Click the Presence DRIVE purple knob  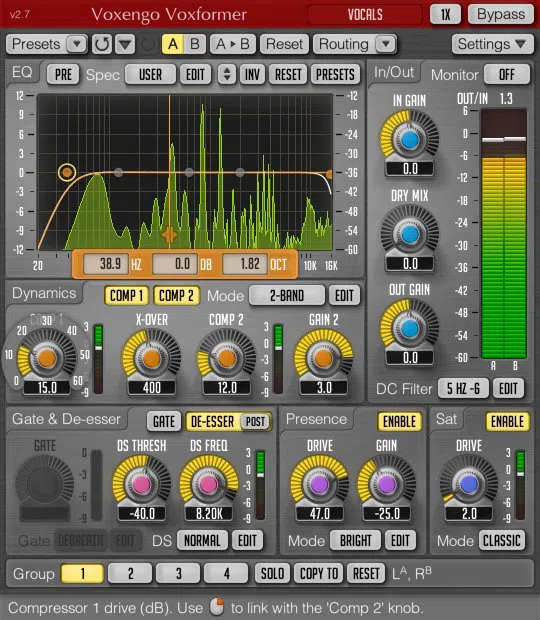point(319,484)
